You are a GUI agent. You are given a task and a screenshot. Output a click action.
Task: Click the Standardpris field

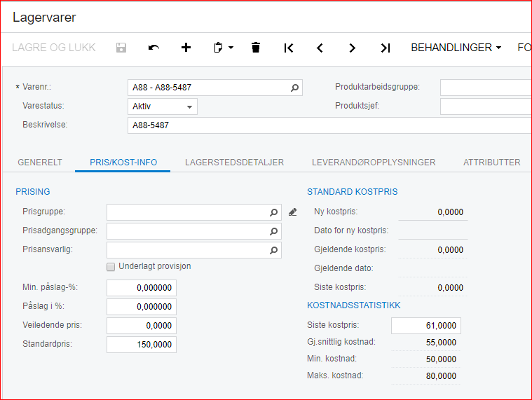pyautogui.click(x=142, y=345)
